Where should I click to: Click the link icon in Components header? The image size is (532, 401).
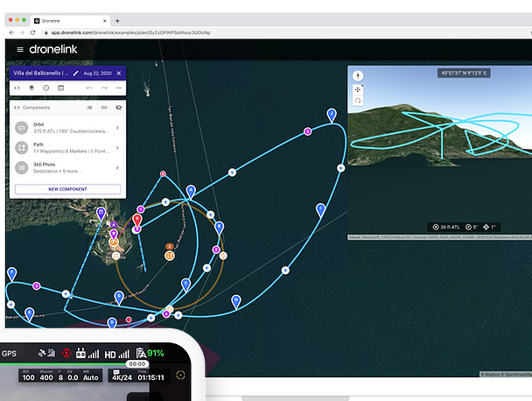click(x=104, y=108)
